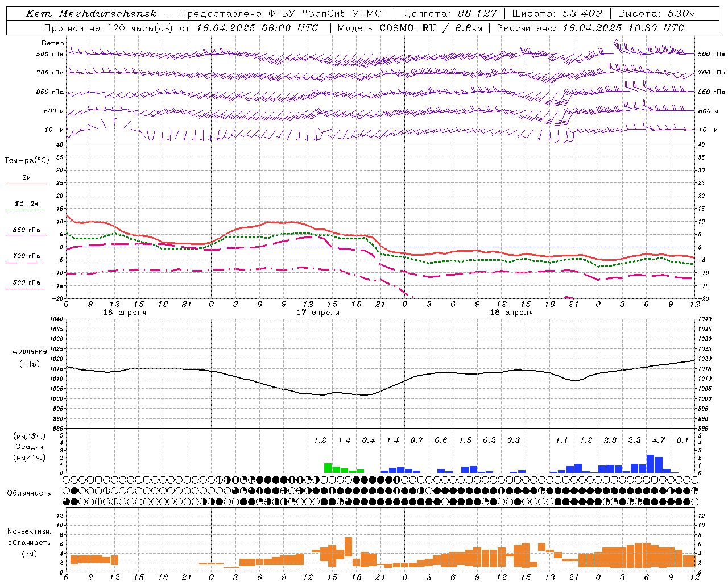This screenshot has width=728, height=582.
Task: Click the (мм/3ч.) precipitation unit label
Action: tap(30, 436)
